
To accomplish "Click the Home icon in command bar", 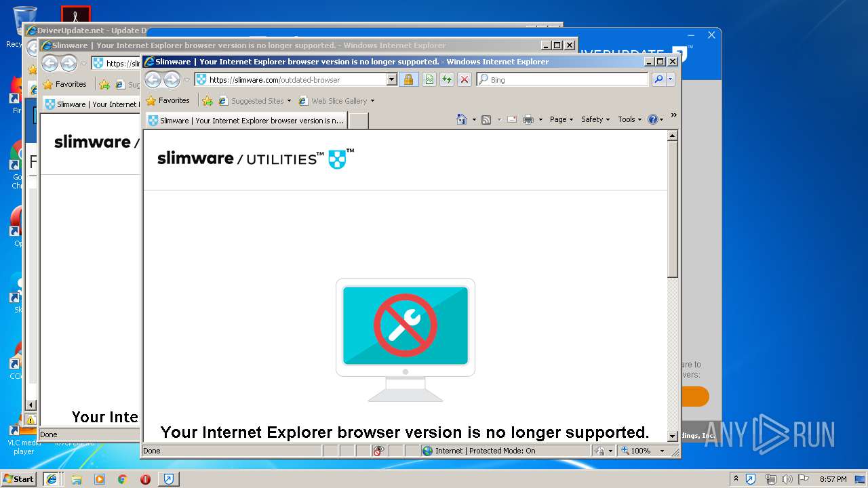I will (x=462, y=119).
